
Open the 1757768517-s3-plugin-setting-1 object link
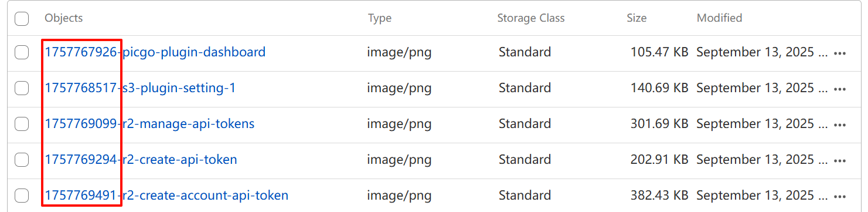click(141, 88)
